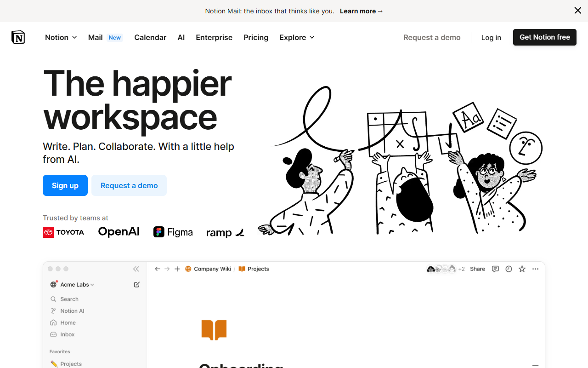Go to the Calendar page
Viewport: 588px width, 368px height.
150,37
